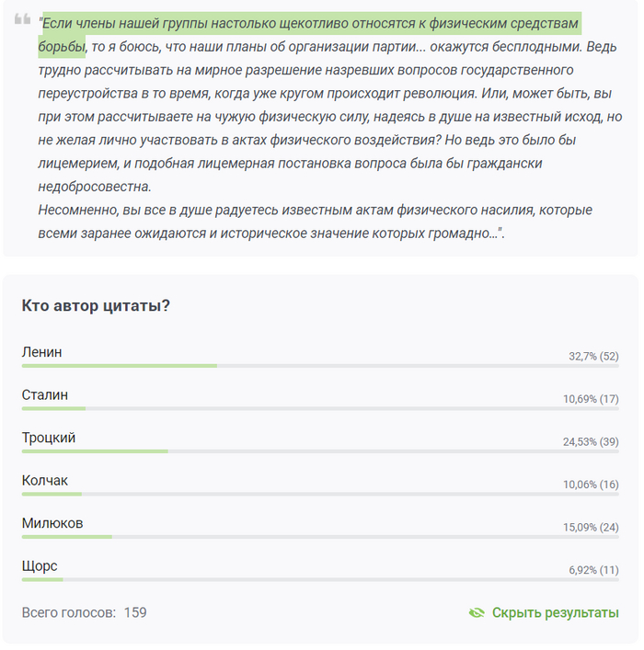Select the Колчак poll option
The image size is (644, 650).
(45, 480)
